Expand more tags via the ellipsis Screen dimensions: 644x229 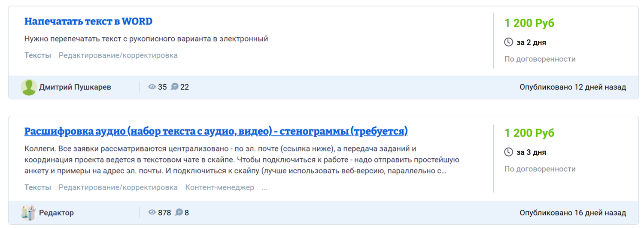click(264, 188)
